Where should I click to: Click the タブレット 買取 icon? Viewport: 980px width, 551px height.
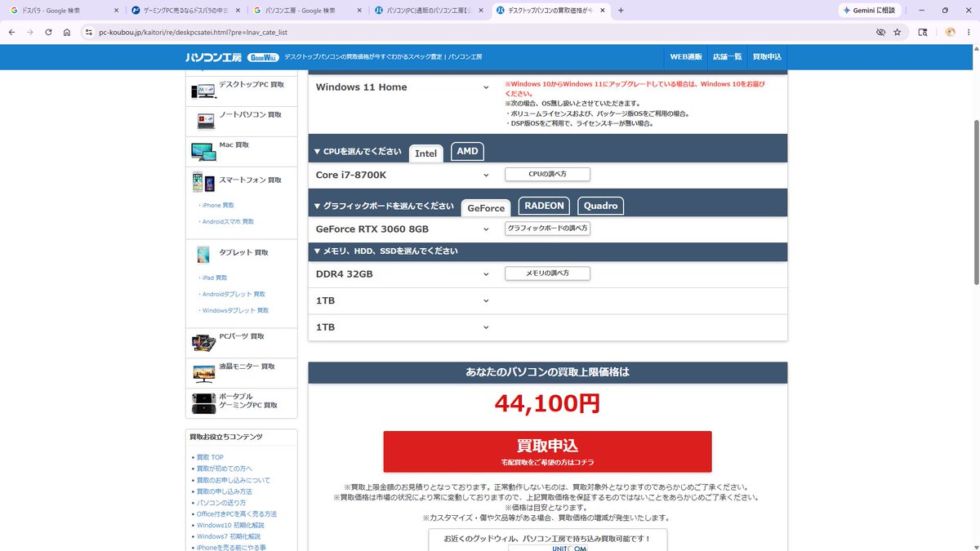tap(203, 254)
